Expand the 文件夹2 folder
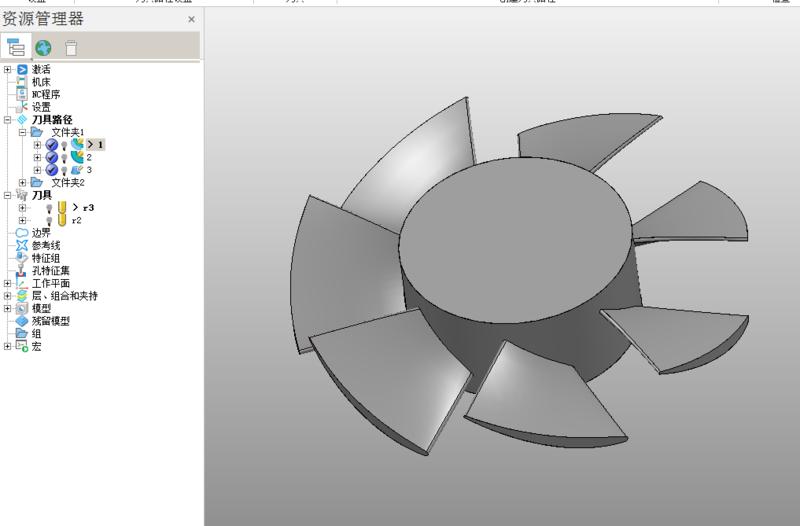The image size is (800, 526). [x=22, y=182]
